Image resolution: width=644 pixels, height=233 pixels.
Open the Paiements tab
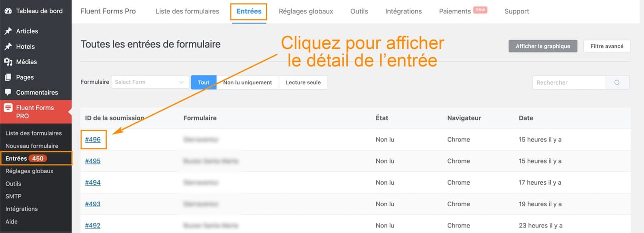tap(455, 11)
